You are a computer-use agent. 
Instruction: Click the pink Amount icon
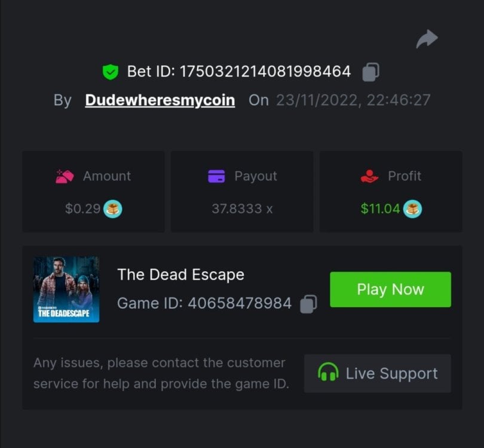coord(65,176)
